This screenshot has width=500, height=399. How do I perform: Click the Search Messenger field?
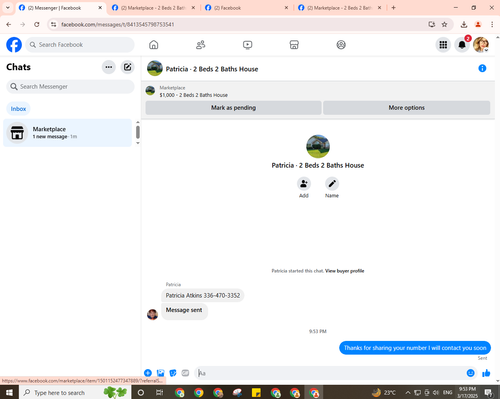[70, 87]
